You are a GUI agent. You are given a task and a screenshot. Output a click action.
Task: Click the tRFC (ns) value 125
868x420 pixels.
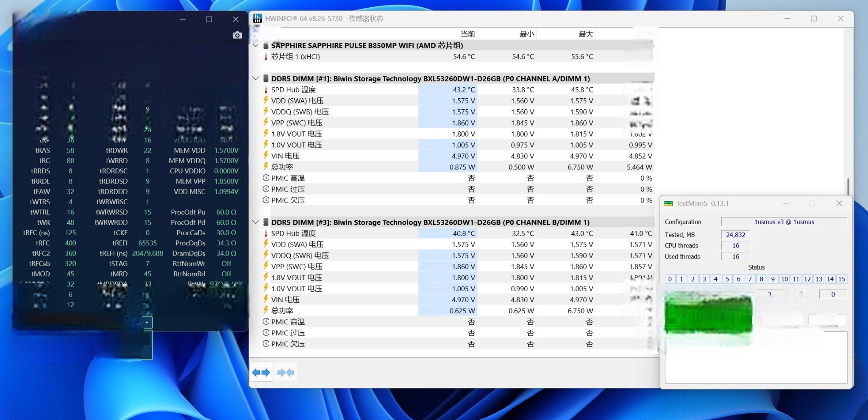point(70,233)
